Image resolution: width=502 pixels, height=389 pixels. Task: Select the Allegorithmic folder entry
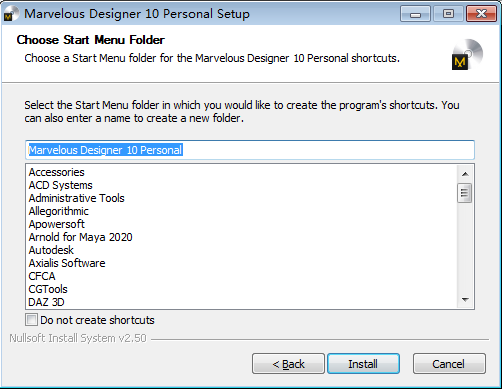coord(58,211)
